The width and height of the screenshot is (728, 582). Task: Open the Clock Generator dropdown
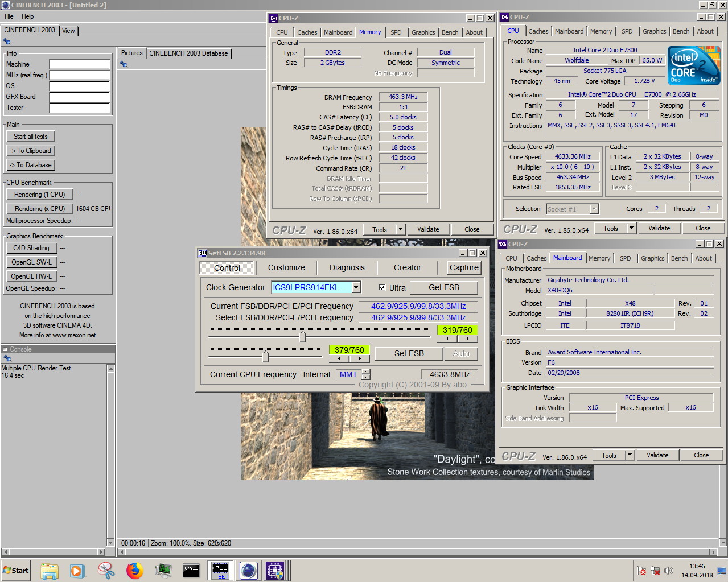click(x=356, y=287)
